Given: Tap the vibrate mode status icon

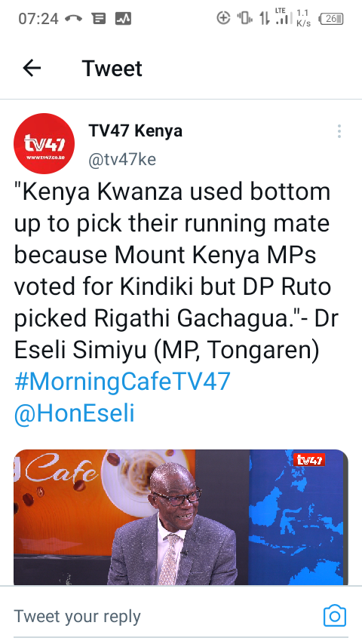Looking at the screenshot, I should (x=244, y=18).
